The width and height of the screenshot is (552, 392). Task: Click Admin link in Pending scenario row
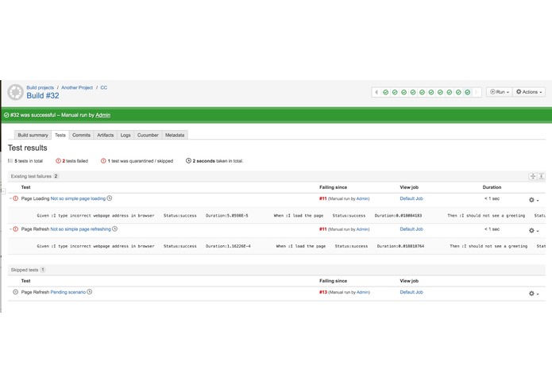pyautogui.click(x=363, y=292)
